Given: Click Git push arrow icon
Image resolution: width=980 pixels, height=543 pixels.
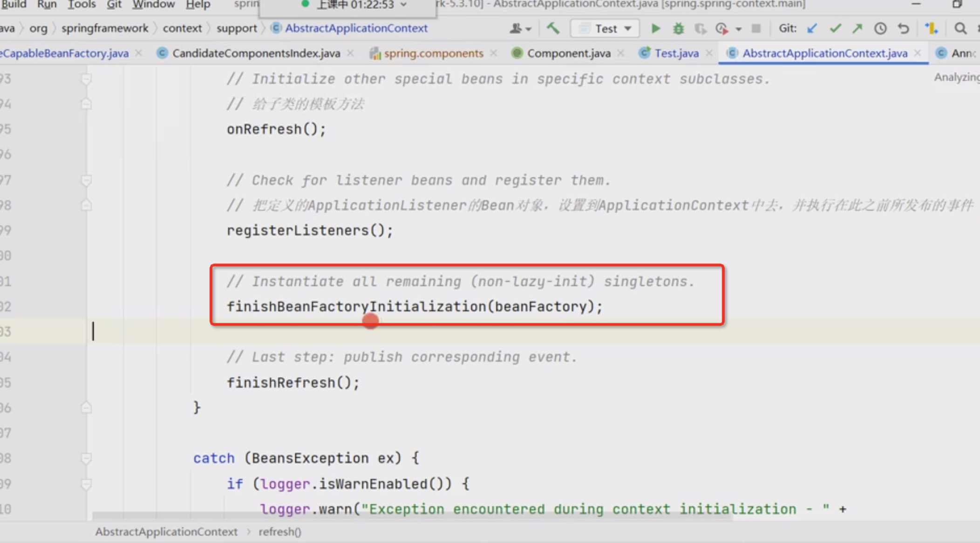Looking at the screenshot, I should (857, 29).
